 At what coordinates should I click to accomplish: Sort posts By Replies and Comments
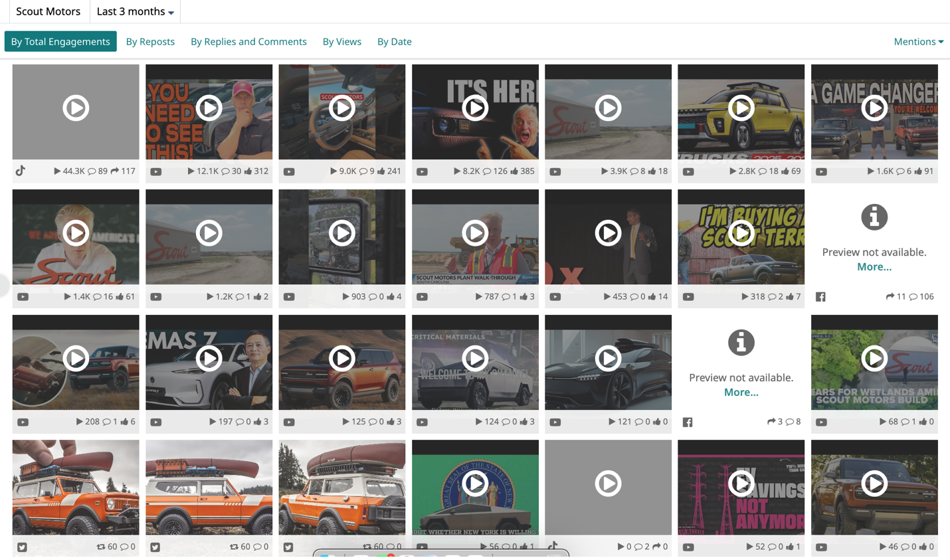(248, 41)
